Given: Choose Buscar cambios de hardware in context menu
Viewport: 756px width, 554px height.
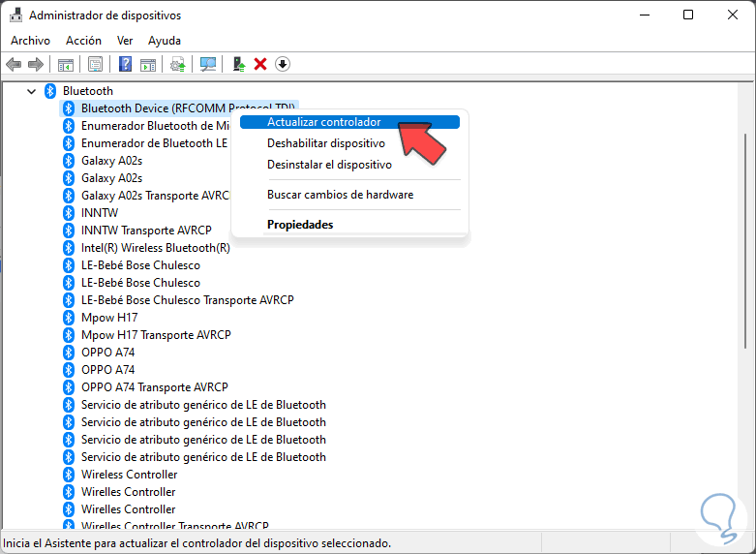Looking at the screenshot, I should (x=340, y=195).
